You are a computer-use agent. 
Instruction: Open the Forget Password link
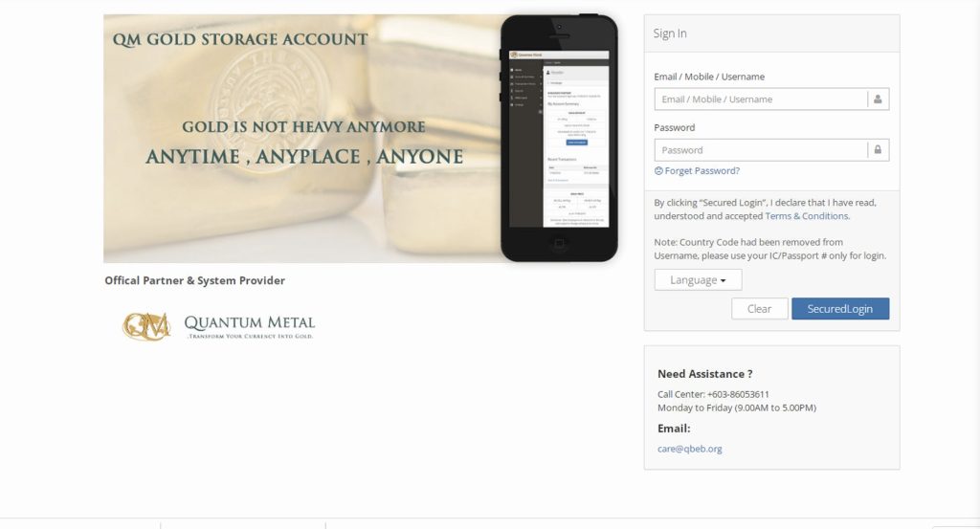(702, 170)
